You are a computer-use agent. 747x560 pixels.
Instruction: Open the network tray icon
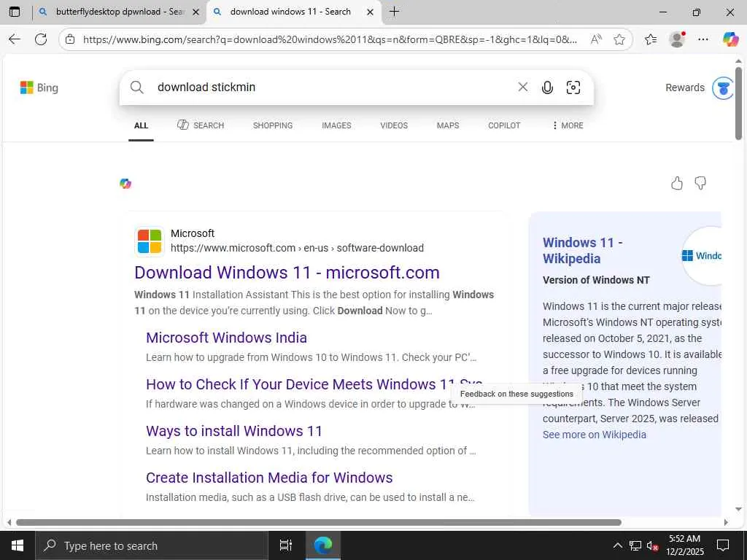635,545
